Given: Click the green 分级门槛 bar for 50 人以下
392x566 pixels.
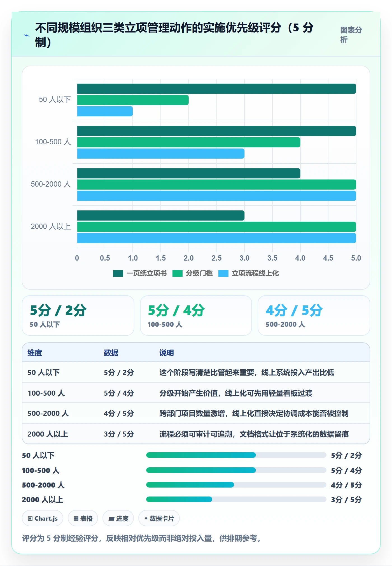Looking at the screenshot, I should [x=133, y=100].
